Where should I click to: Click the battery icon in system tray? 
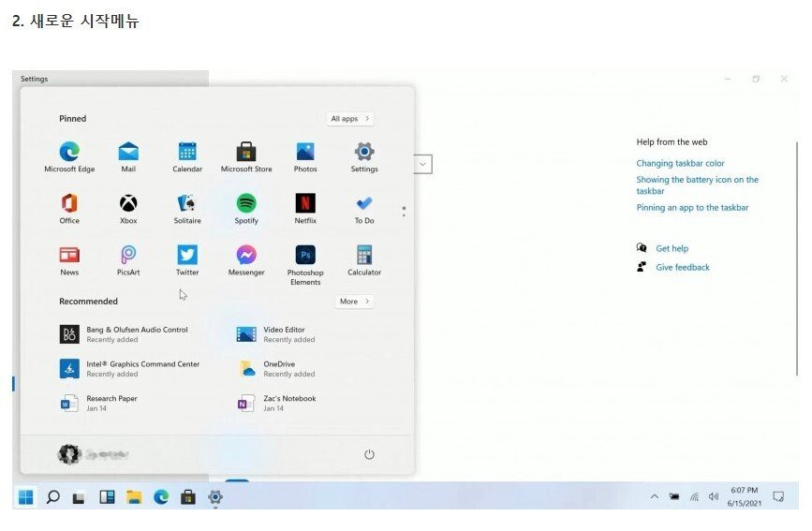[674, 496]
